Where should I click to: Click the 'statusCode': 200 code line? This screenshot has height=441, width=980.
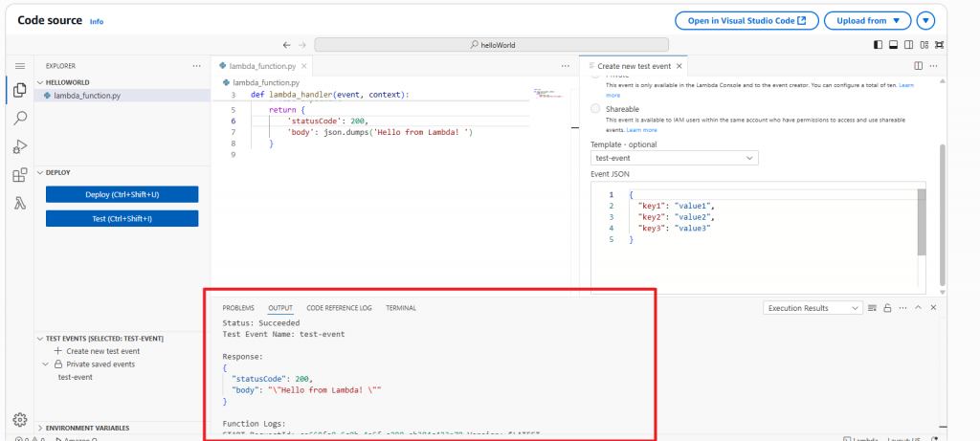[327, 121]
